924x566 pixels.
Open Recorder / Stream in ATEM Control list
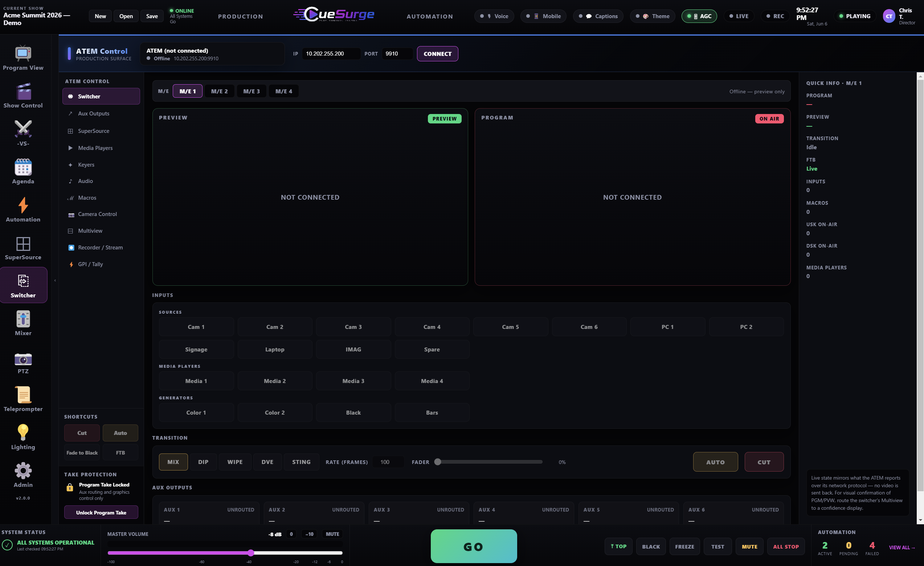(101, 248)
